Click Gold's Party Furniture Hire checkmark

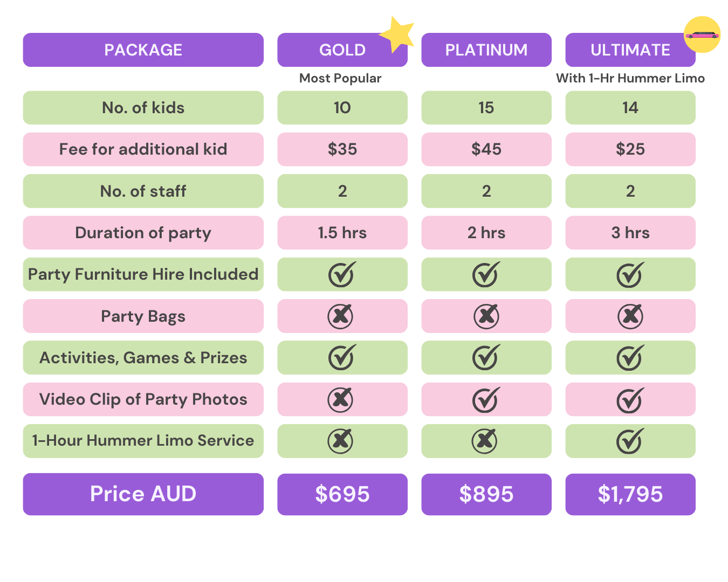click(342, 274)
